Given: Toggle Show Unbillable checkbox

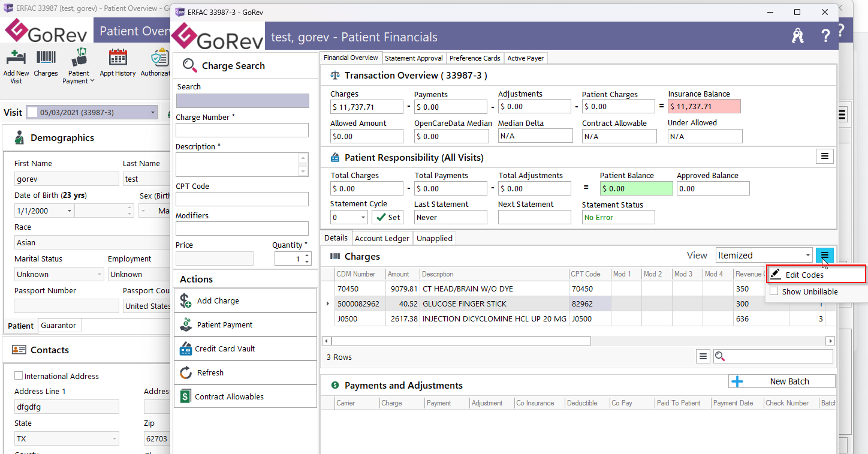Looking at the screenshot, I should coord(774,291).
